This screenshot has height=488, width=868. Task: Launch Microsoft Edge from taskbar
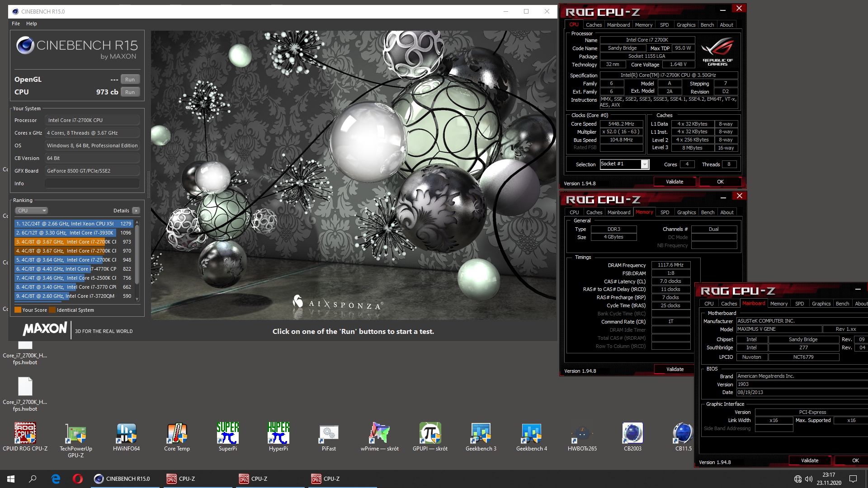click(56, 479)
